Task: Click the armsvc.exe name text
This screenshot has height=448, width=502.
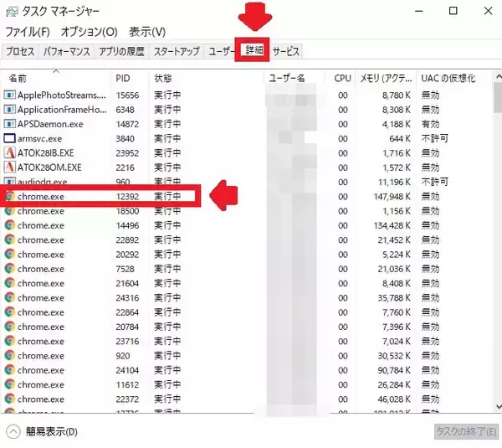Action: [x=39, y=138]
